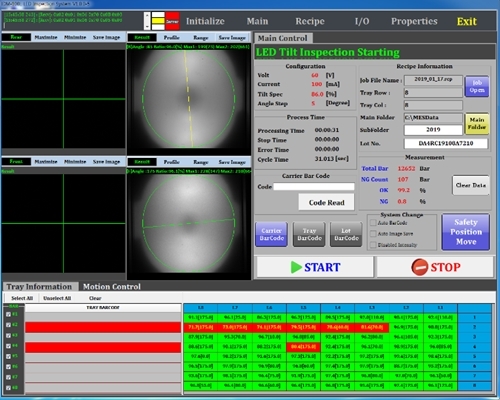Image resolution: width=500 pixels, height=400 pixels.
Task: Select Profile in lower result panel
Action: click(x=172, y=162)
